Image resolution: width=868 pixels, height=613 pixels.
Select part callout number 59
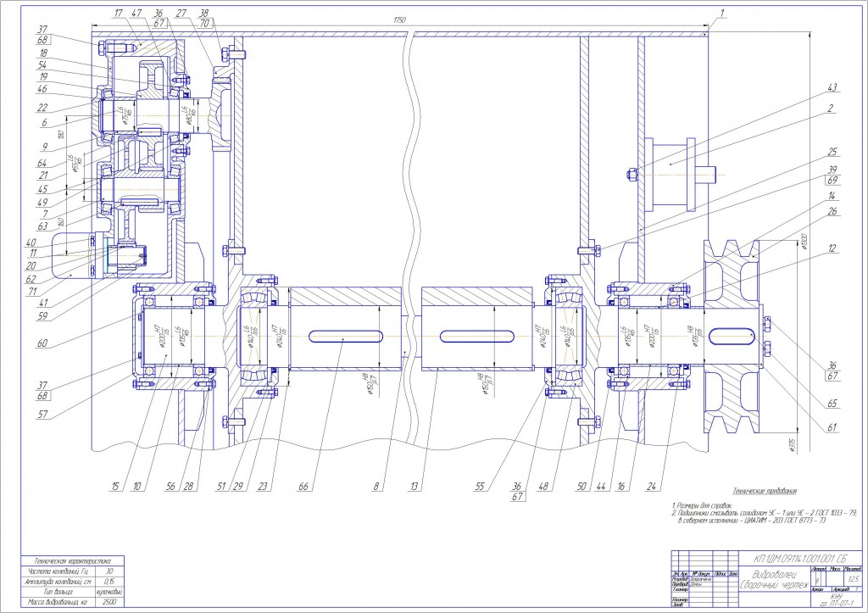click(x=42, y=317)
